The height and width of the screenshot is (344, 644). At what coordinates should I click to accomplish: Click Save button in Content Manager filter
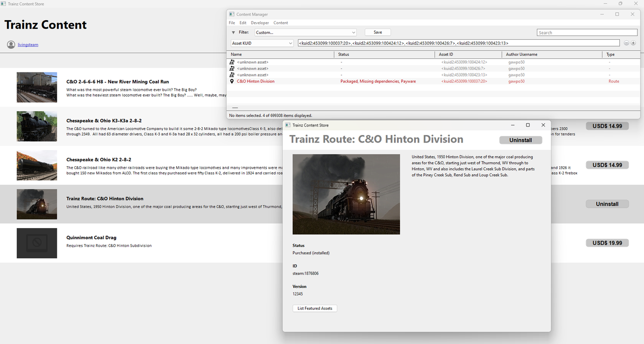[378, 32]
